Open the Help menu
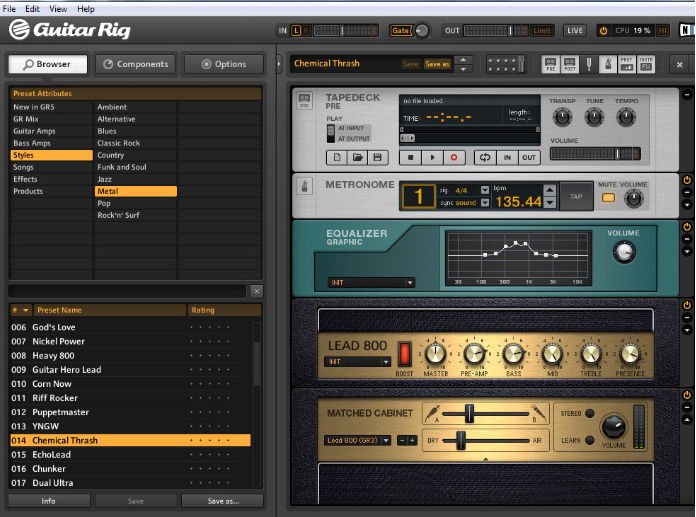Screen dimensions: 696x517 (86, 9)
